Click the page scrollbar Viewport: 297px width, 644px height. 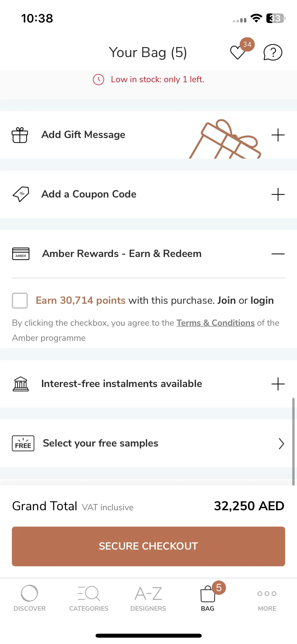[x=293, y=441]
